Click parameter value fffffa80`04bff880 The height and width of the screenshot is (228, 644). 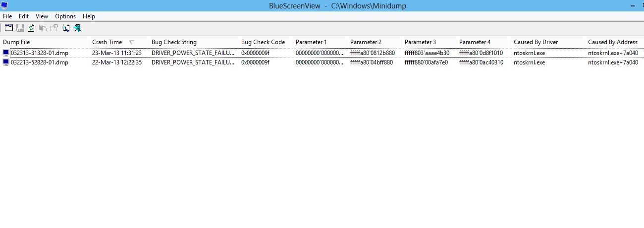click(x=372, y=62)
